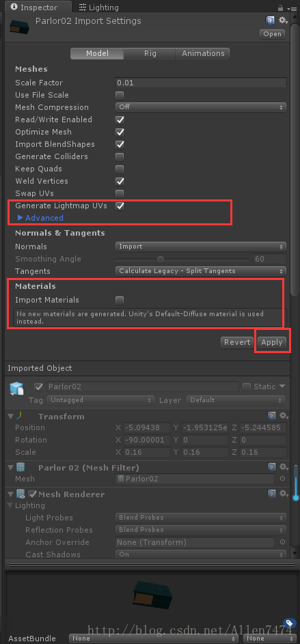Click the Mesh object picker circle

[x=283, y=479]
